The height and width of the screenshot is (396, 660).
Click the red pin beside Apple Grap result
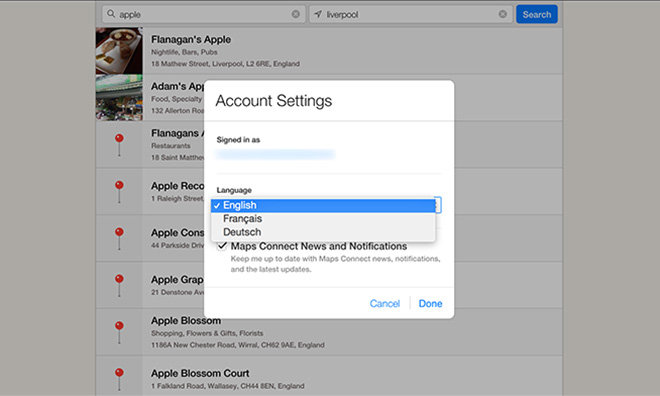coord(119,285)
